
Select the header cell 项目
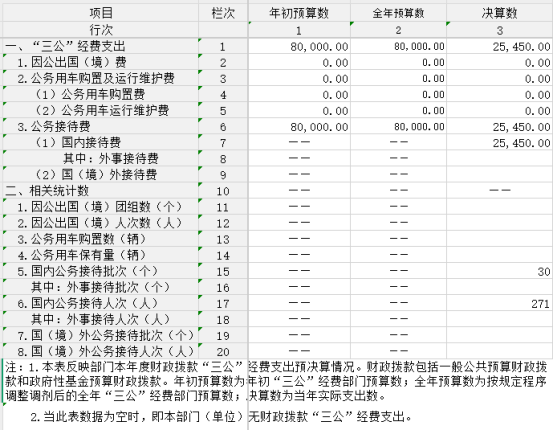click(x=101, y=13)
